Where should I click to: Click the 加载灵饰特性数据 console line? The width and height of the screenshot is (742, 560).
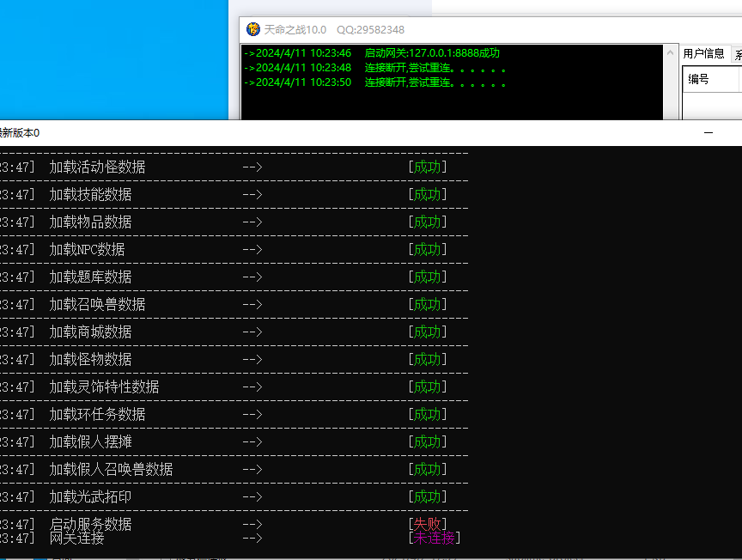click(x=223, y=387)
